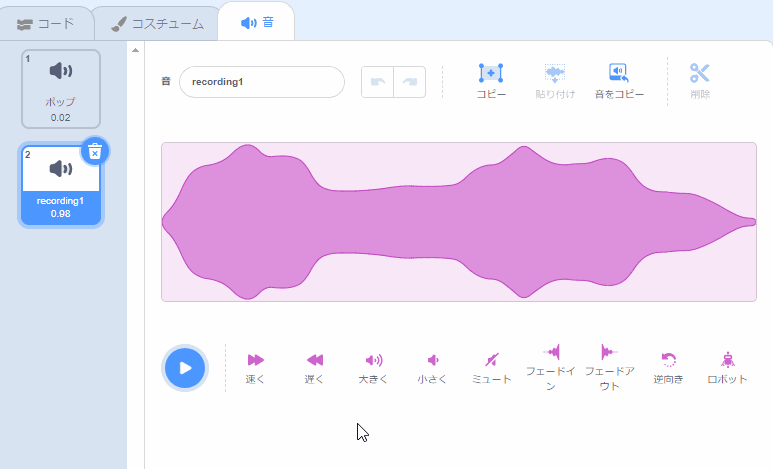Select the ポップ sound thumbnail
Screen dimensions: 773x469
point(61,89)
